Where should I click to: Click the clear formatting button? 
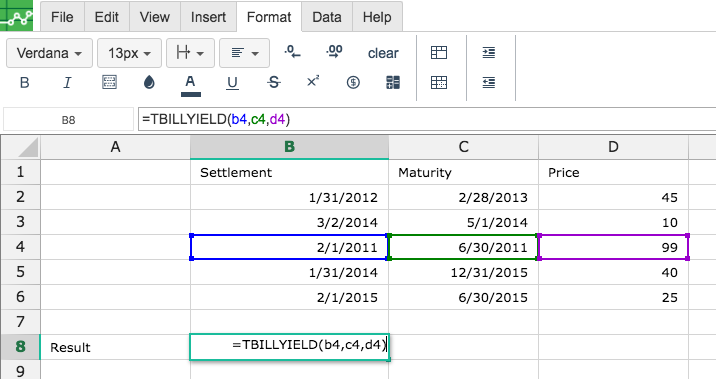coord(383,53)
